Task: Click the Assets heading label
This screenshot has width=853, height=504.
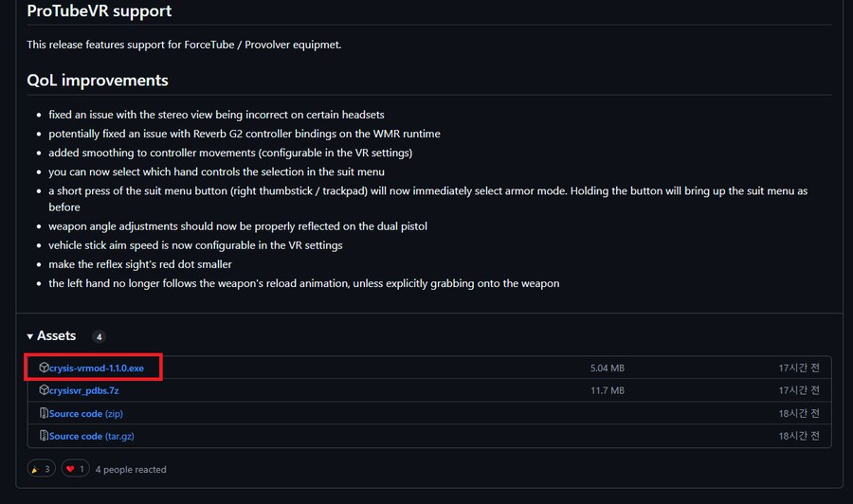Action: (56, 336)
